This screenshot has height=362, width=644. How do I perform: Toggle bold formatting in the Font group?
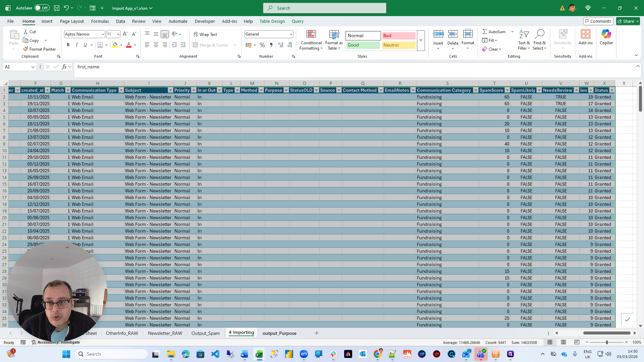tap(68, 45)
